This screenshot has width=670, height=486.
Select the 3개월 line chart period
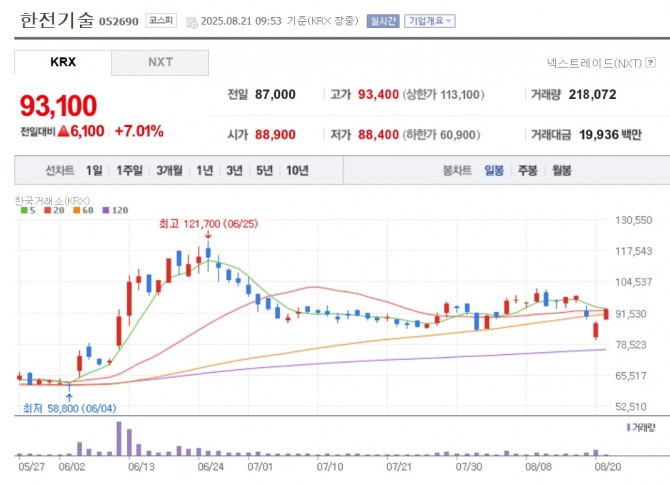(170, 170)
